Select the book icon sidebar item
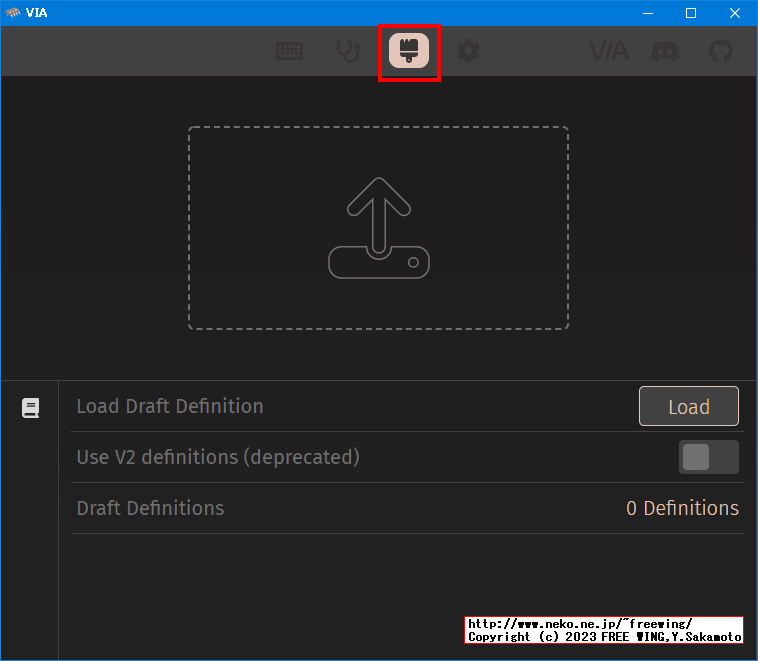Screen dimensions: 758x661 (x=30, y=408)
